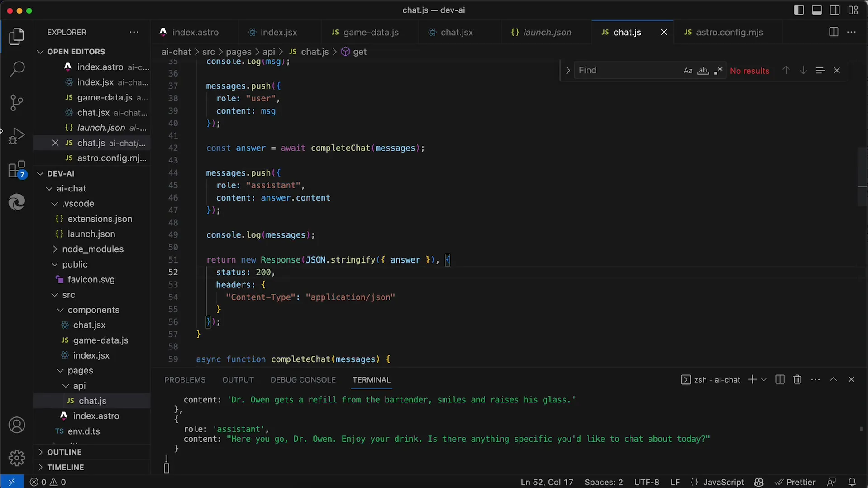The image size is (868, 488).
Task: Open the Run and Debug view
Action: pyautogui.click(x=17, y=136)
